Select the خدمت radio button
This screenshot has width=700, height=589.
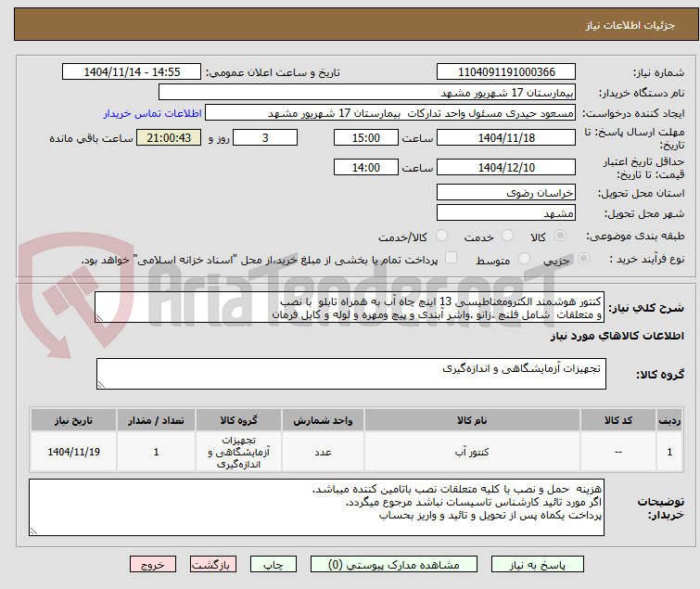pos(507,235)
